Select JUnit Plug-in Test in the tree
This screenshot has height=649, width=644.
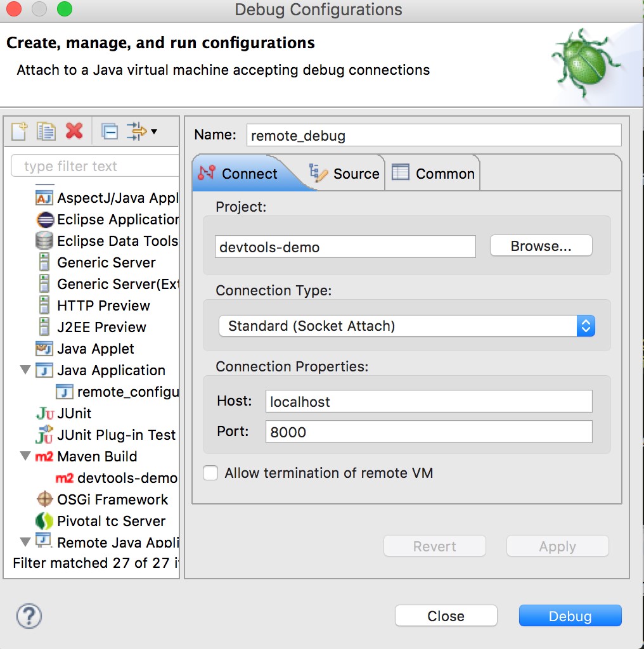116,435
